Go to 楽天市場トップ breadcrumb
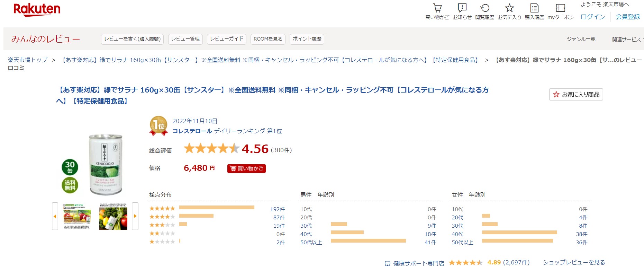This screenshot has height=271, width=644. pyautogui.click(x=28, y=60)
